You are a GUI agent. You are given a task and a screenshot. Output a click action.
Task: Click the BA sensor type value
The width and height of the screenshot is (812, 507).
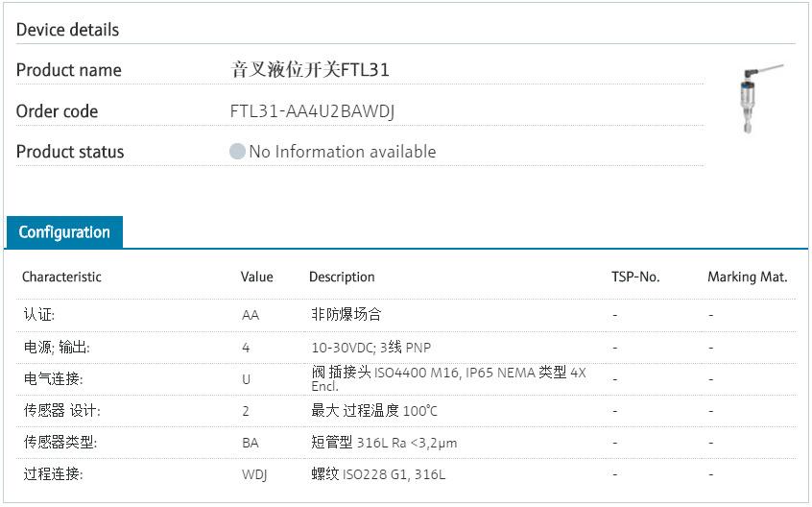pyautogui.click(x=251, y=443)
